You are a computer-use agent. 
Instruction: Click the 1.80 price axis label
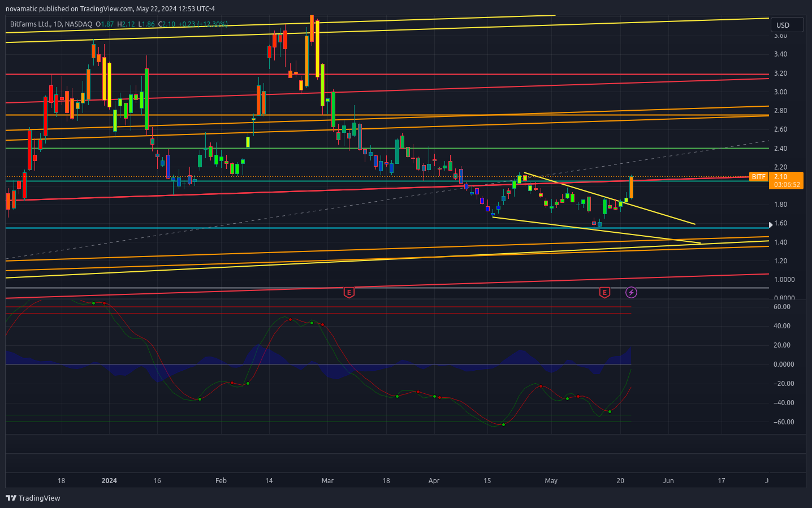780,205
